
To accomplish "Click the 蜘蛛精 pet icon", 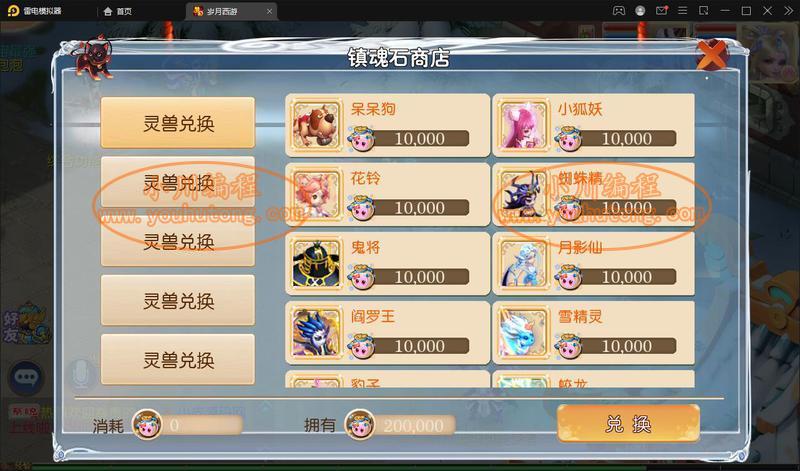I will click(x=523, y=194).
